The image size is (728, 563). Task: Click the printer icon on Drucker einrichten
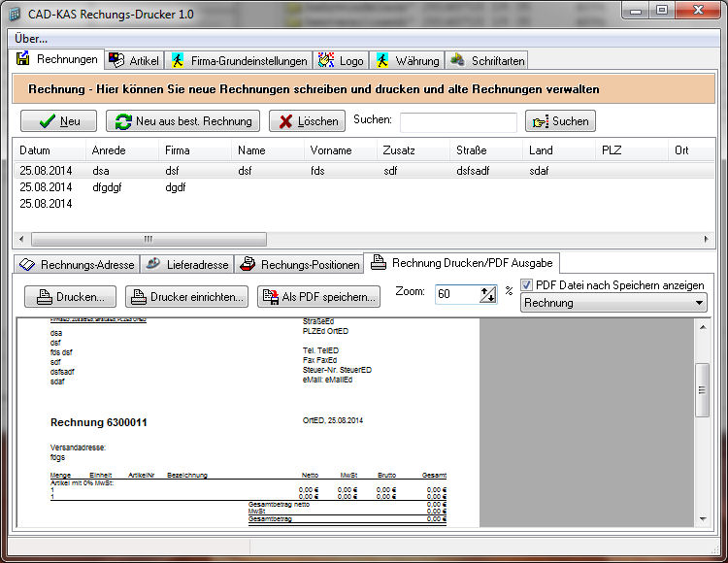(138, 297)
